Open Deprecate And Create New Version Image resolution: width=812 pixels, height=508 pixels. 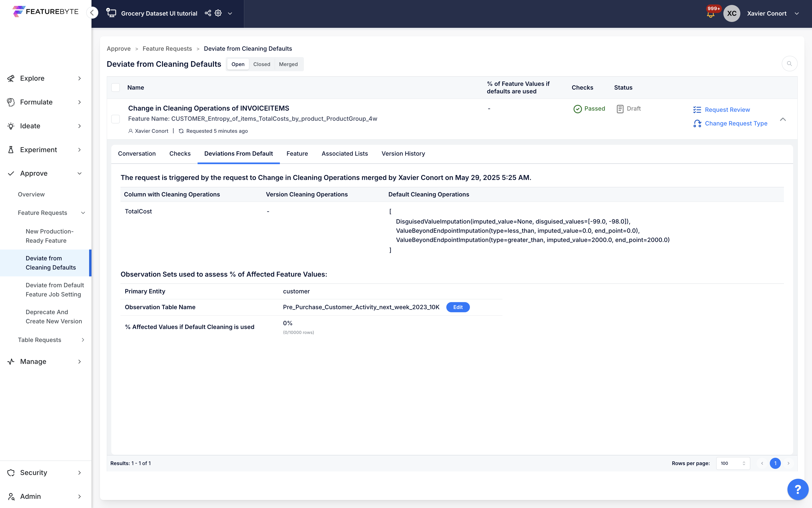[x=54, y=316]
